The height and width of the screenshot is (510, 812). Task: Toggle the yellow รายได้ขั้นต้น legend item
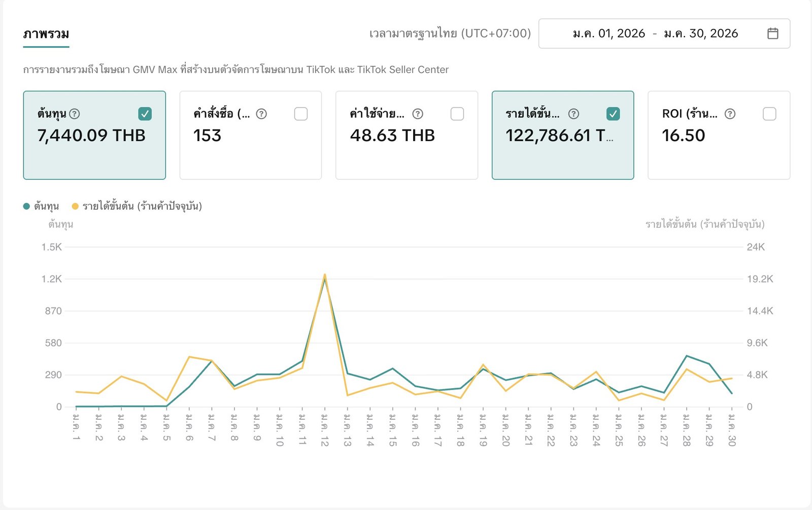(x=137, y=206)
